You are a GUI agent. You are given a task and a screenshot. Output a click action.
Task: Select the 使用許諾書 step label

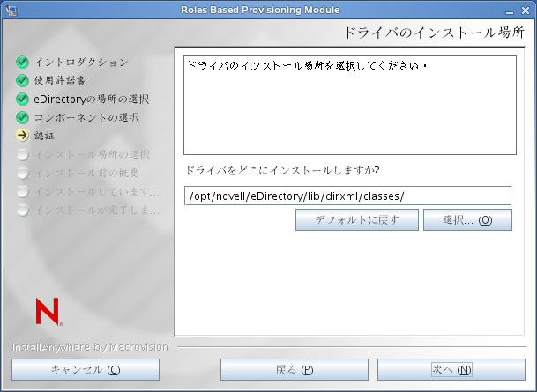(x=60, y=81)
